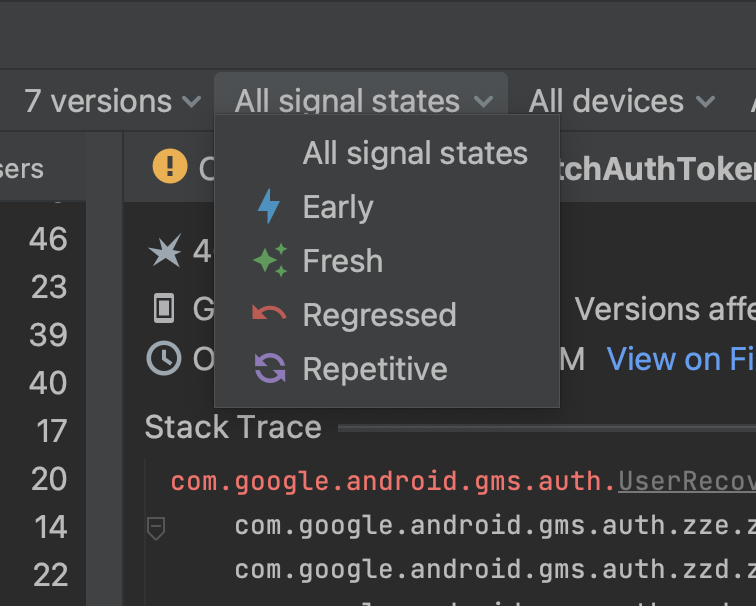Click the Regressed signal arrow icon
The height and width of the screenshot is (606, 756).
[270, 315]
